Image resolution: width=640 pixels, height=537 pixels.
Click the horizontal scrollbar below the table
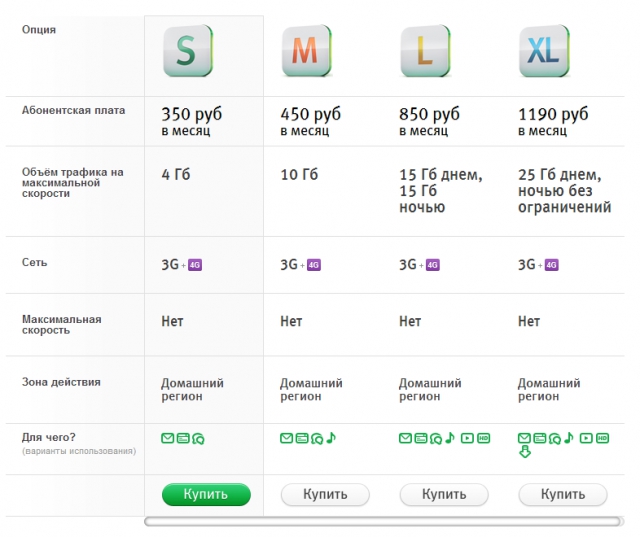point(385,521)
